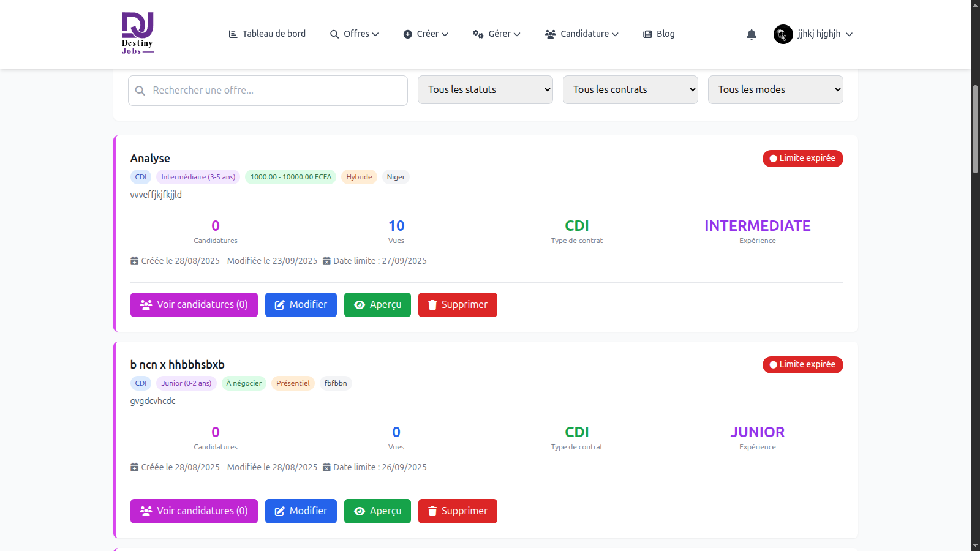Click the user profile avatar
The width and height of the screenshot is (980, 551).
(x=783, y=34)
